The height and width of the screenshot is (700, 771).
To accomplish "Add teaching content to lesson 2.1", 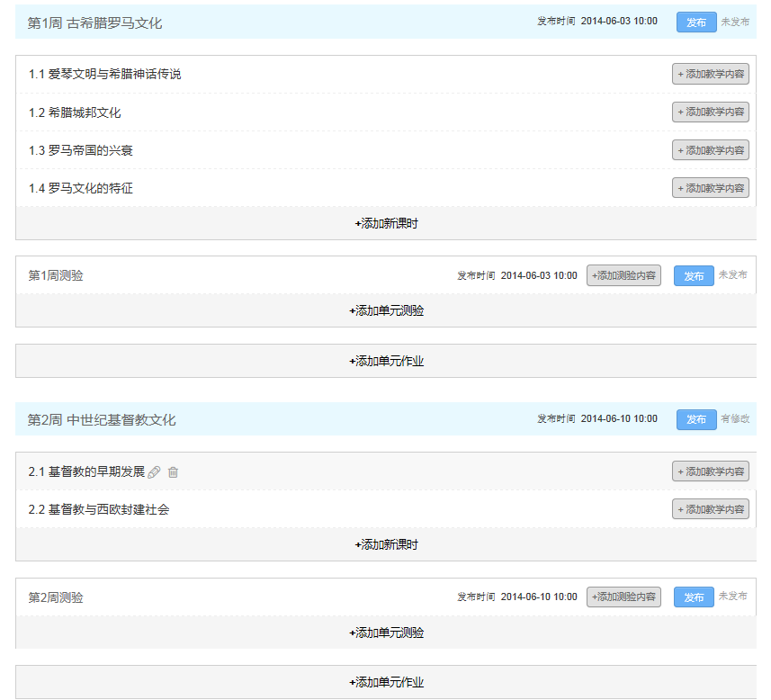I will click(711, 471).
